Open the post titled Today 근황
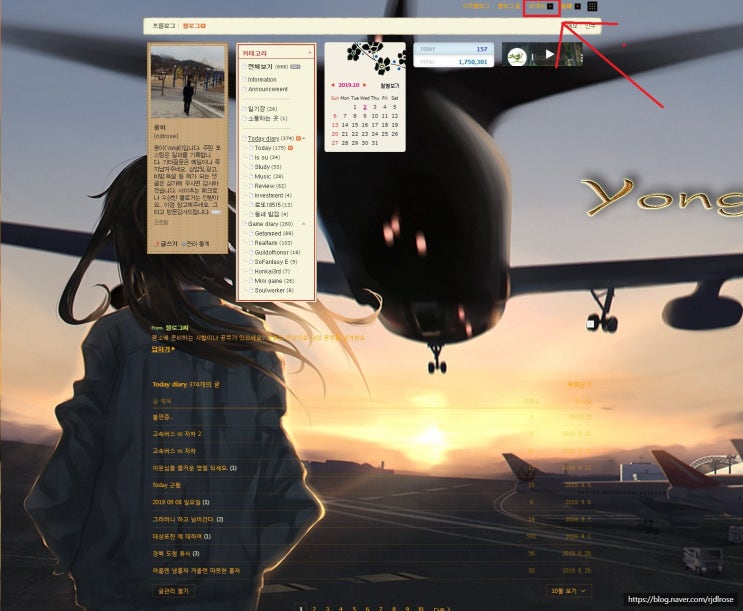Image resolution: width=743 pixels, height=611 pixels. (x=166, y=485)
